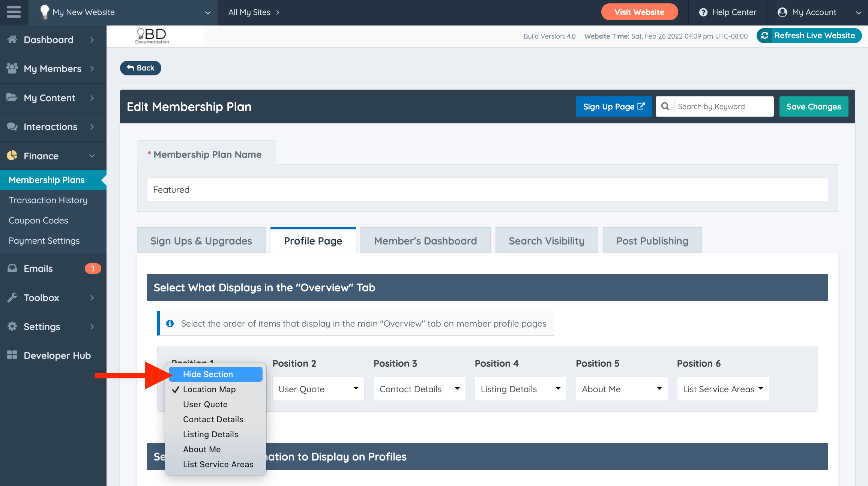
Task: Click the Interactions chat bubbles icon
Action: [x=12, y=127]
